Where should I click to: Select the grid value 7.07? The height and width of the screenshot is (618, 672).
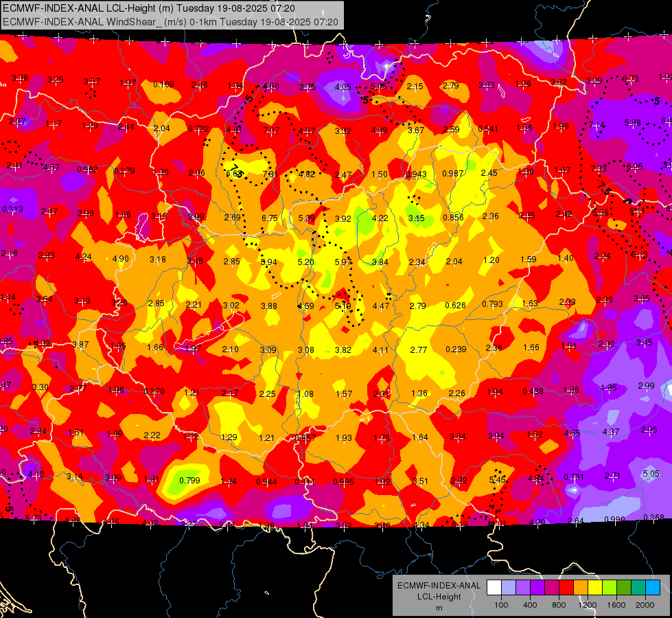pyautogui.click(x=271, y=130)
